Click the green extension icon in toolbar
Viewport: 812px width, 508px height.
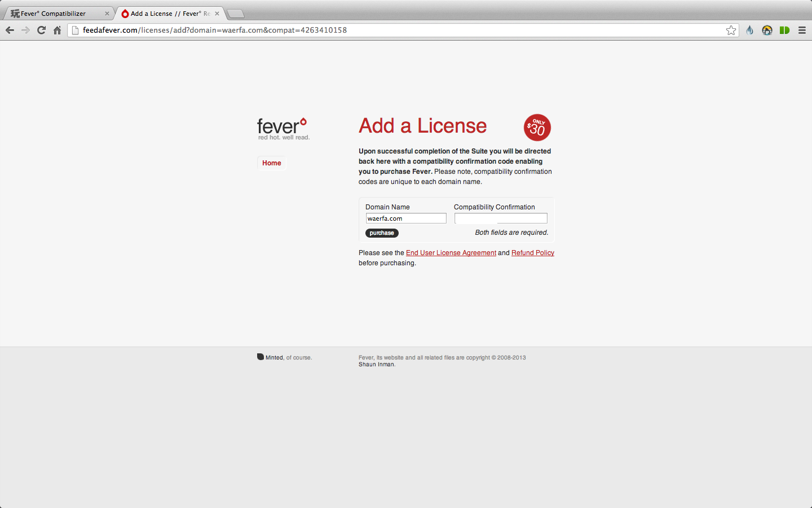tap(784, 30)
